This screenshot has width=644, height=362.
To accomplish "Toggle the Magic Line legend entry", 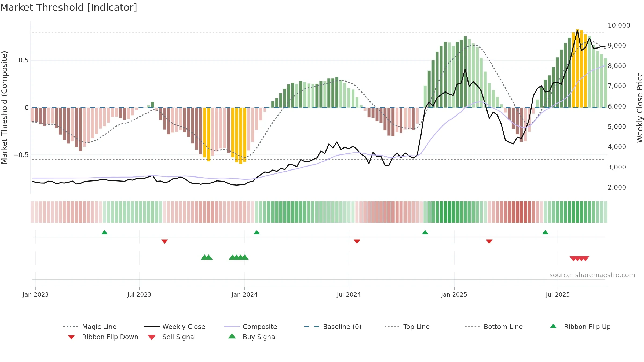I will 90,327.
